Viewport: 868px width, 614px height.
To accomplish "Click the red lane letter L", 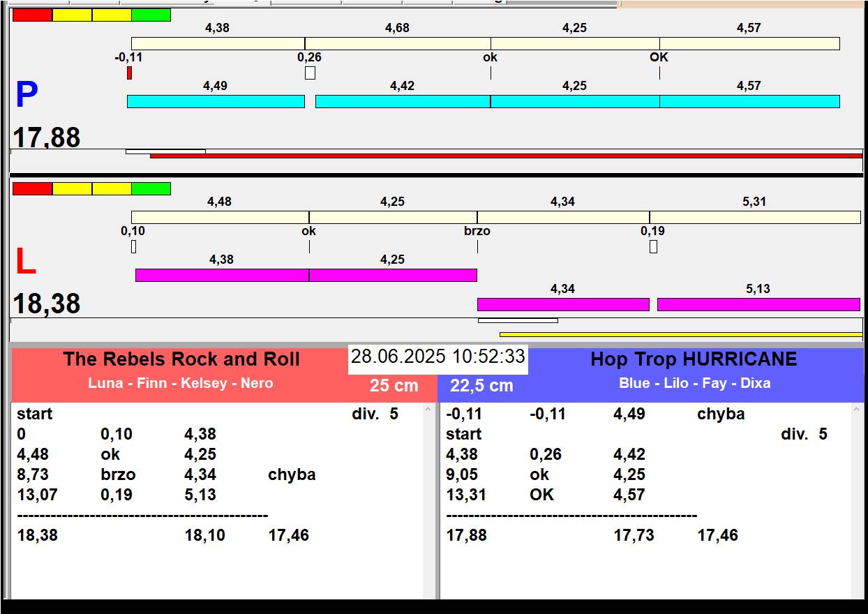I will [25, 262].
